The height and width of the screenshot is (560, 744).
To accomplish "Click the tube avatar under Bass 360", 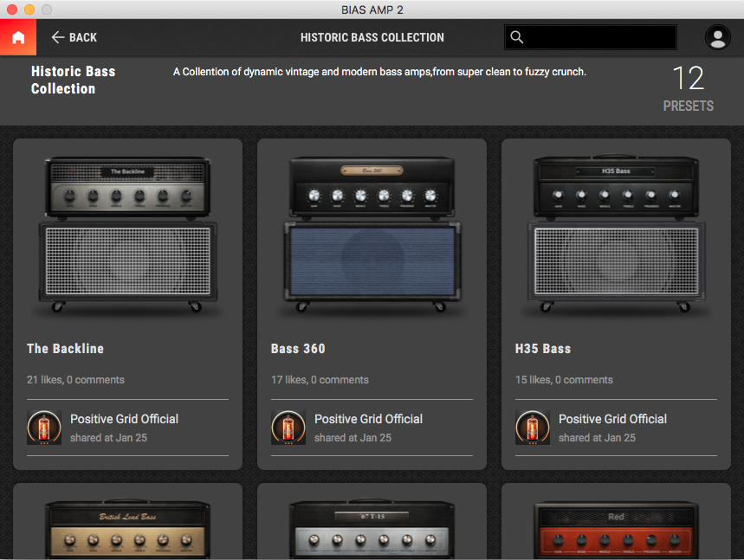I will click(x=288, y=428).
